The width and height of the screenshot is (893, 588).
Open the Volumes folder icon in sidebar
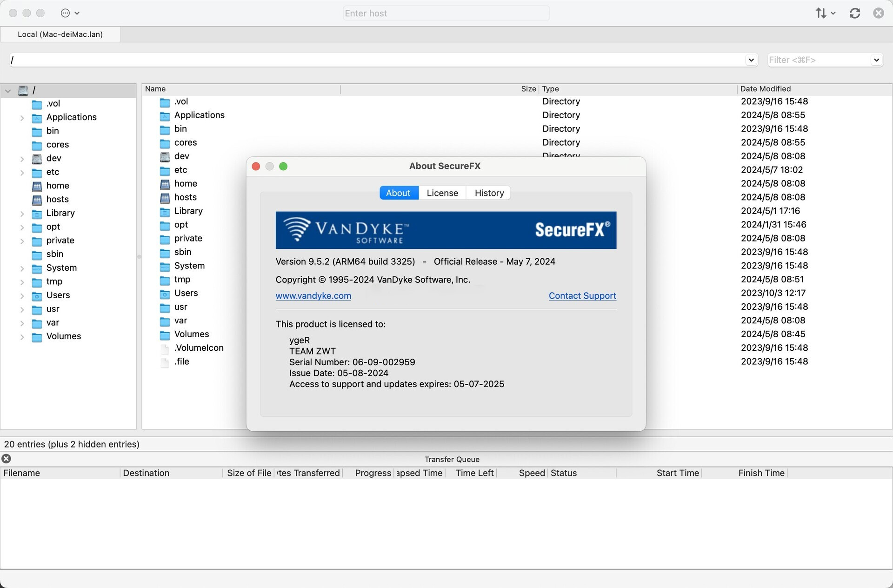point(37,336)
